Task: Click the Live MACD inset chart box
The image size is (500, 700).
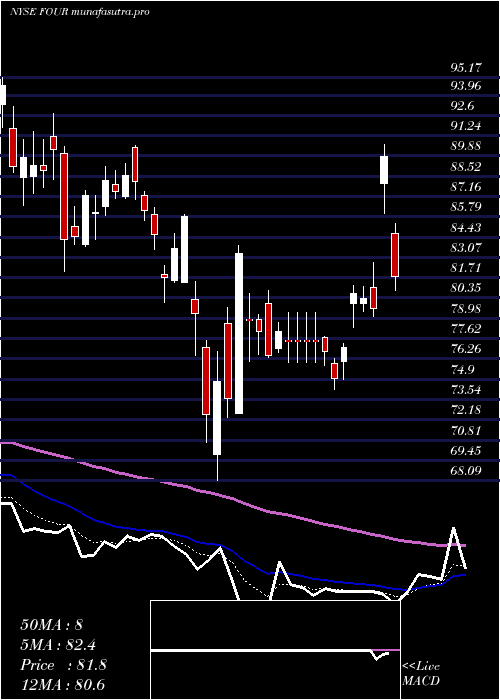Action: 275,650
